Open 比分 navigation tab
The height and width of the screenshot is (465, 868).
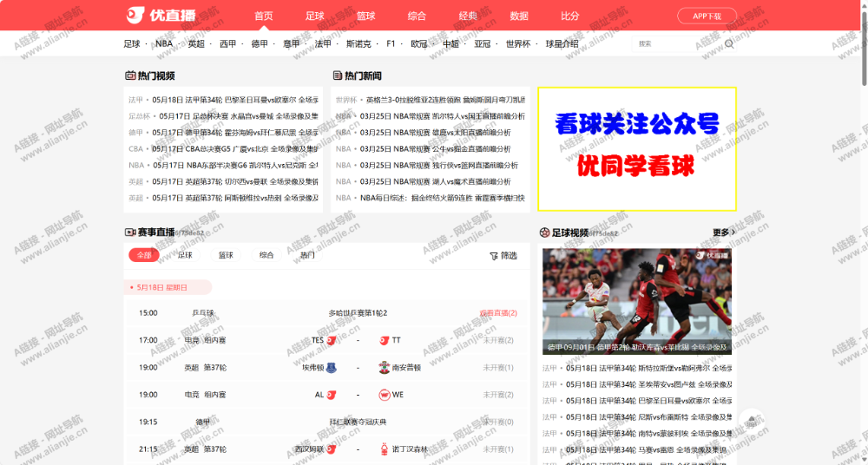click(570, 16)
